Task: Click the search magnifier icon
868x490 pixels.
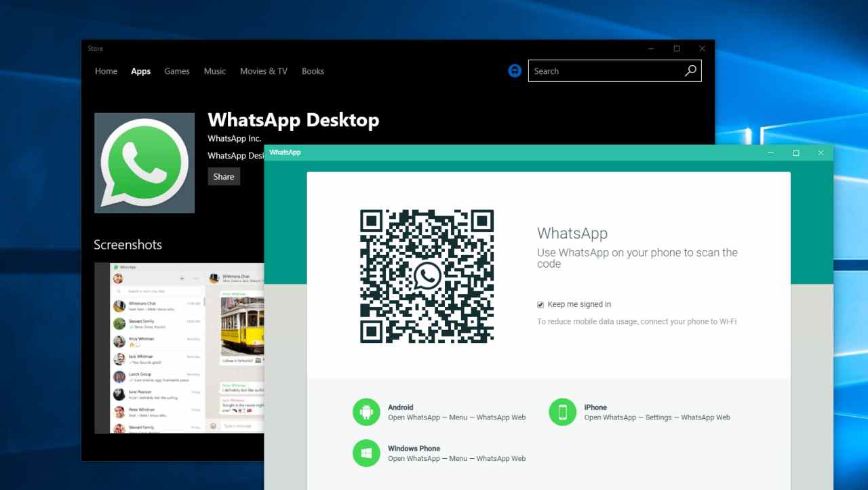Action: click(690, 71)
